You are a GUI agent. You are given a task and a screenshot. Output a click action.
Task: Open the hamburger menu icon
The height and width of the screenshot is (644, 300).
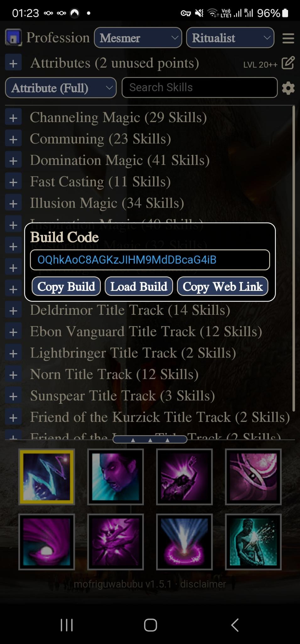pyautogui.click(x=288, y=38)
